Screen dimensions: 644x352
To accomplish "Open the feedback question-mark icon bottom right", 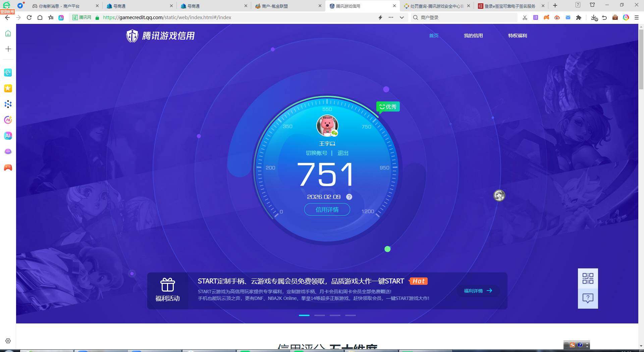I will pyautogui.click(x=588, y=298).
